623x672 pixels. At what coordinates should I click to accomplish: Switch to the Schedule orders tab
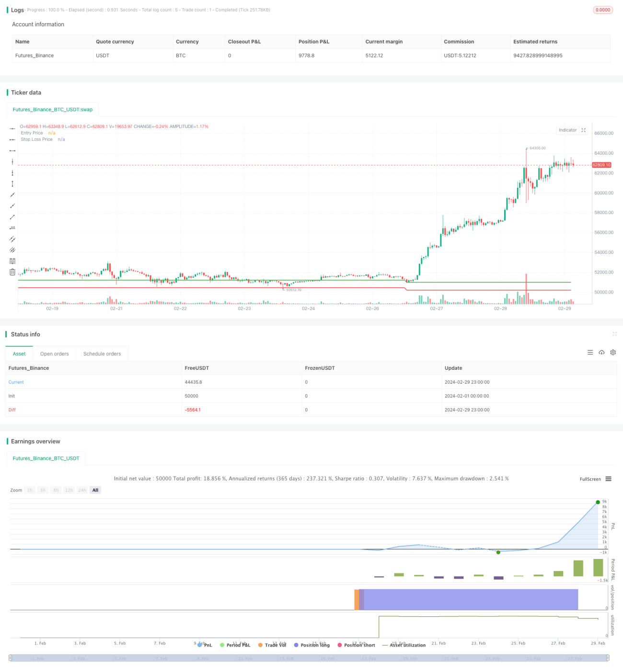coord(102,354)
